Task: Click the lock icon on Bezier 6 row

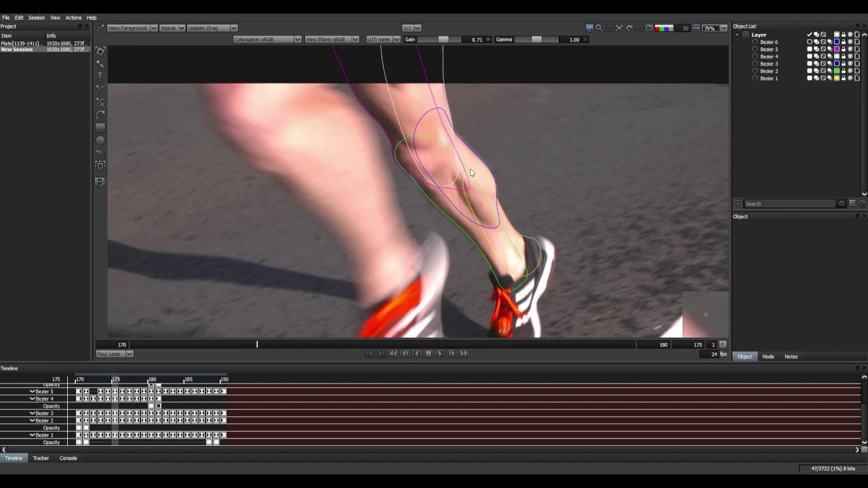Action: [x=844, y=42]
